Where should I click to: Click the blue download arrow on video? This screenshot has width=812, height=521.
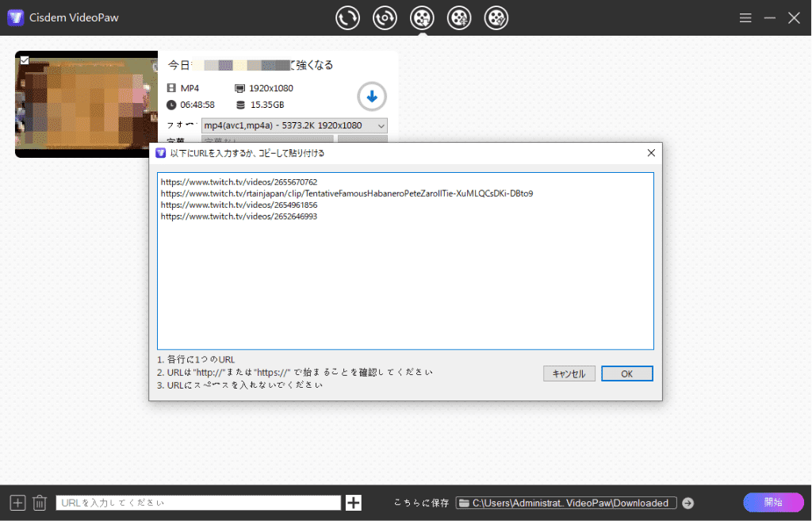371,97
